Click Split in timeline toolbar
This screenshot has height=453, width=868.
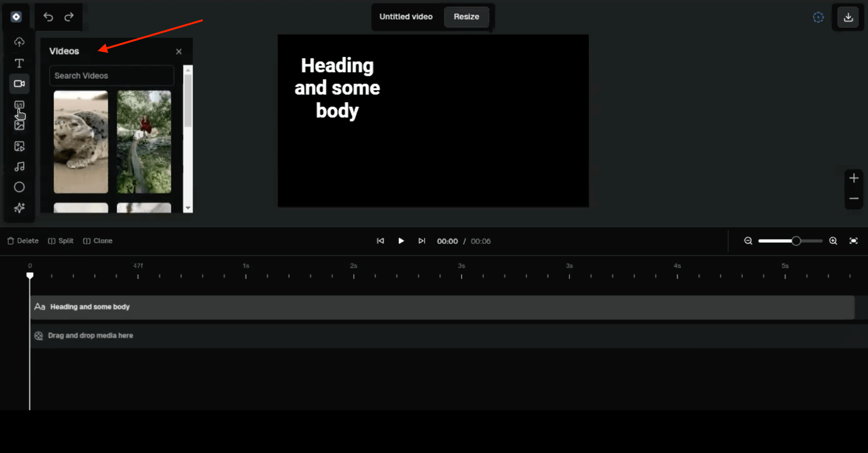click(61, 241)
